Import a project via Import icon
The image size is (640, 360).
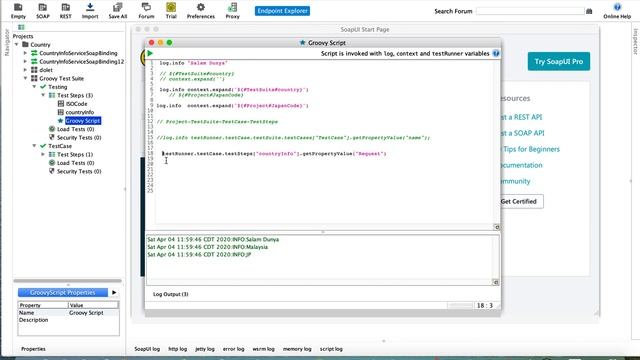90,11
